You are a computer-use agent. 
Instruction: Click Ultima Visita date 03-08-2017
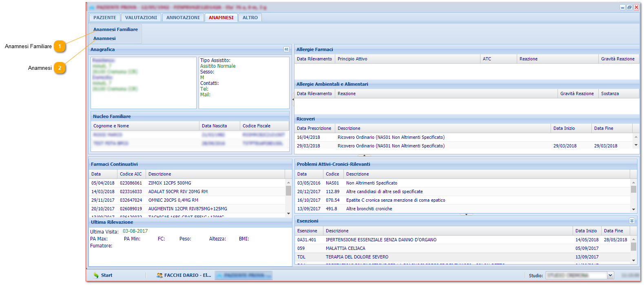pos(135,231)
